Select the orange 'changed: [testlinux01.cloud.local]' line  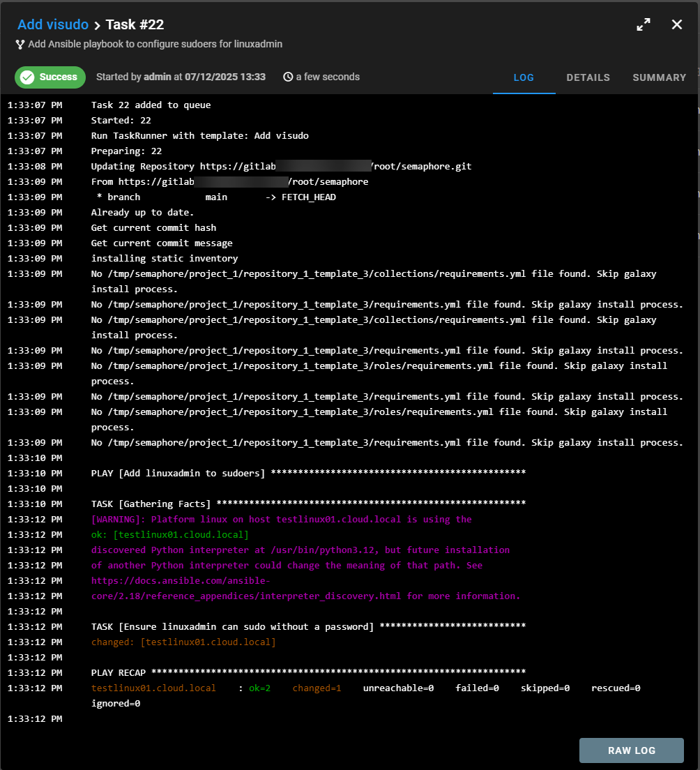[x=183, y=642]
